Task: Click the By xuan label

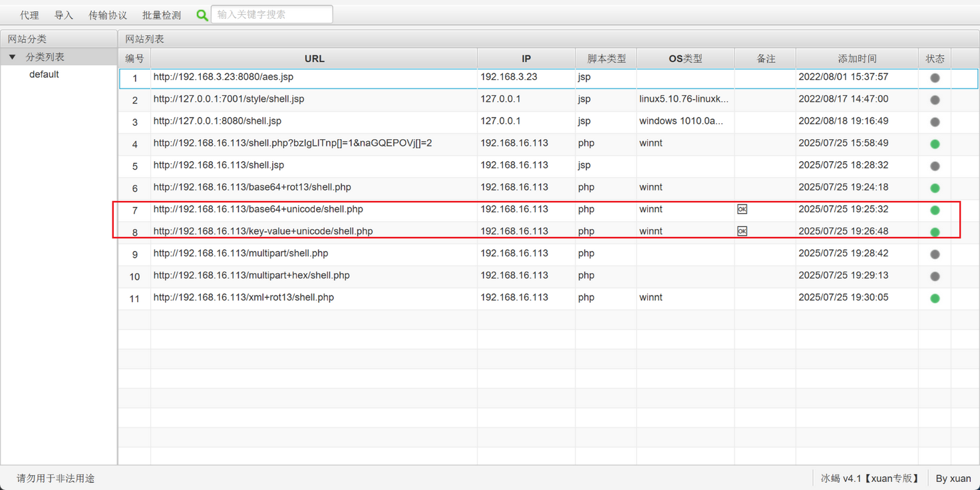Action: coord(953,478)
